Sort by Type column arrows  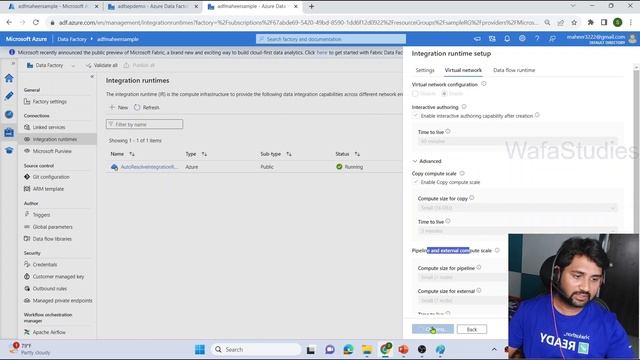[x=204, y=154]
